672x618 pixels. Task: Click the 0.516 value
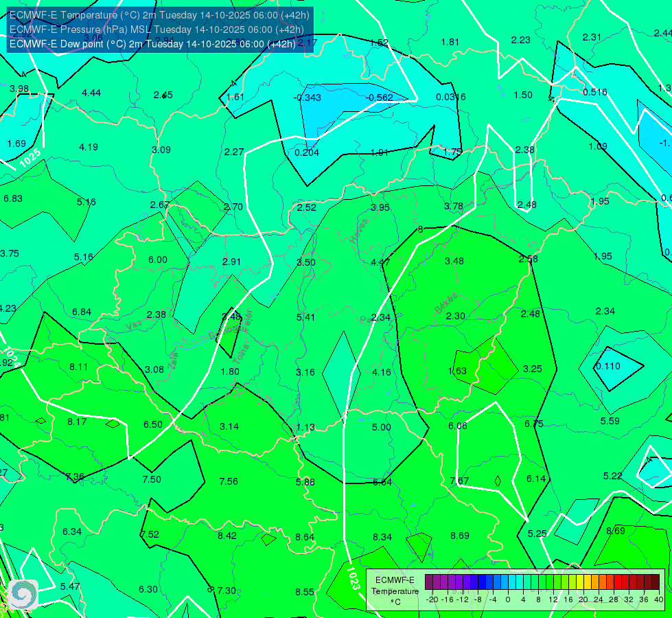[x=595, y=92]
